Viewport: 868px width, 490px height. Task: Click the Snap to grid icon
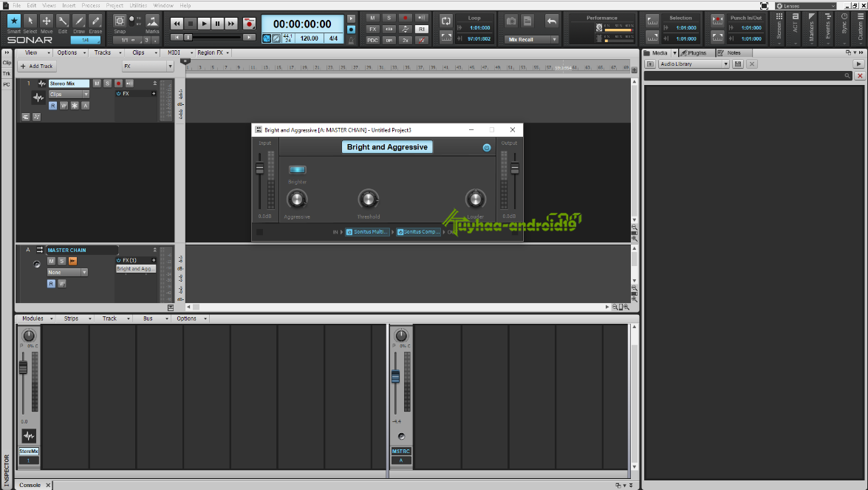tap(120, 21)
